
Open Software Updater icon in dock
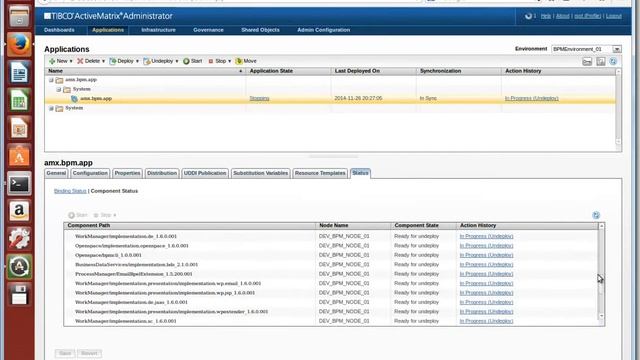pyautogui.click(x=19, y=267)
